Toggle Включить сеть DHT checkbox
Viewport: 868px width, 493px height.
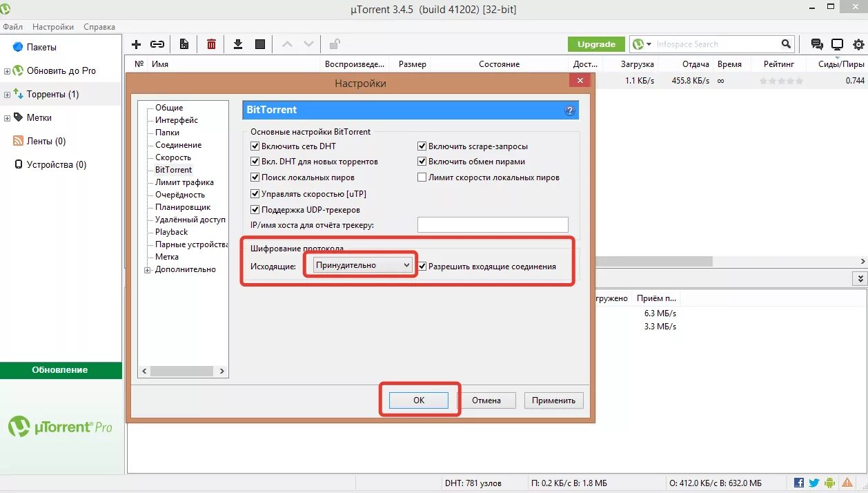(255, 146)
